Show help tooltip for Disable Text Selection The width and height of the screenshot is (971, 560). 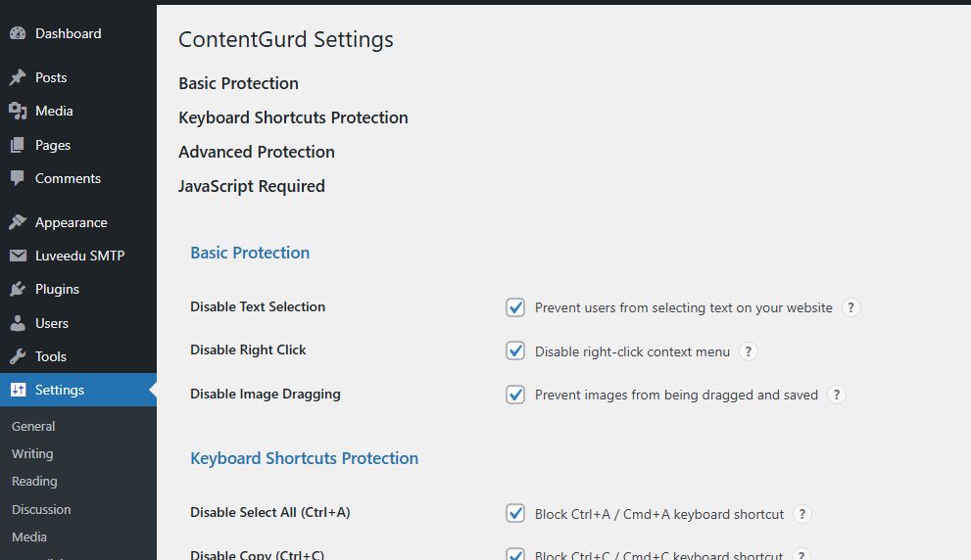pos(851,307)
